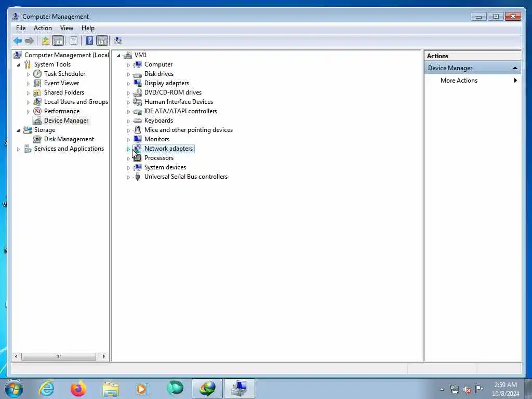Viewport: 532px width, 399px height.
Task: Select the Task Scheduler clock icon
Action: (x=37, y=74)
